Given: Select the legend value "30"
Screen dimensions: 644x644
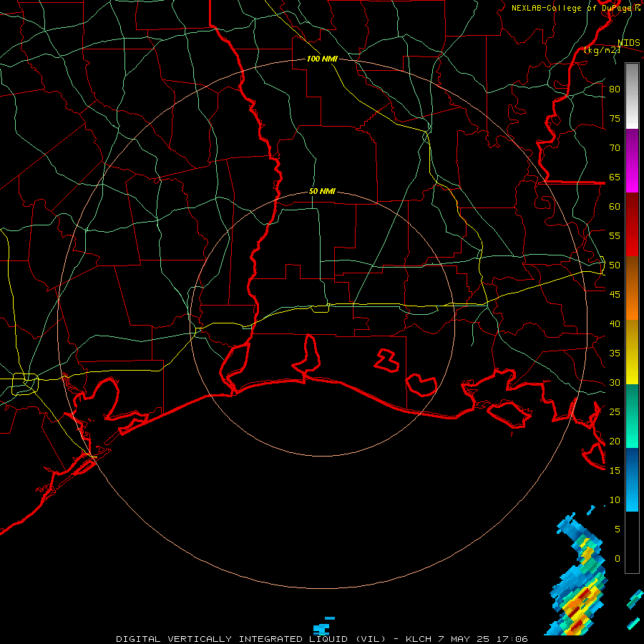Looking at the screenshot, I should (615, 382).
